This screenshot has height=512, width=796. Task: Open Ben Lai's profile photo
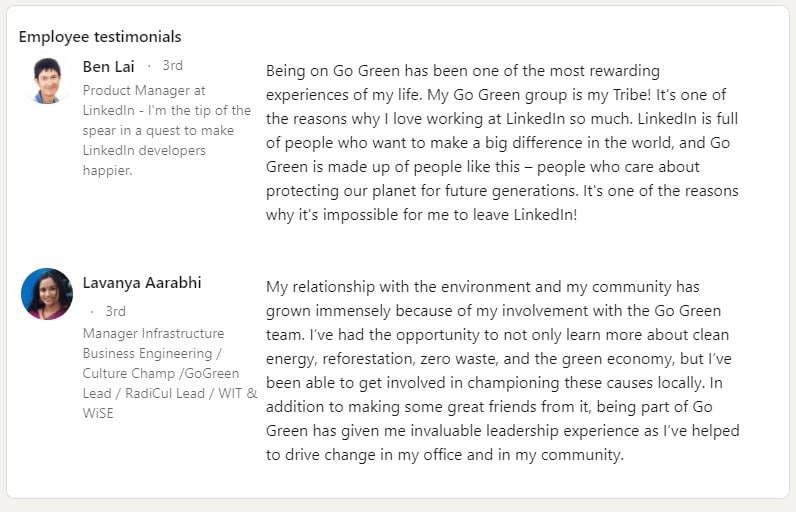[x=47, y=81]
